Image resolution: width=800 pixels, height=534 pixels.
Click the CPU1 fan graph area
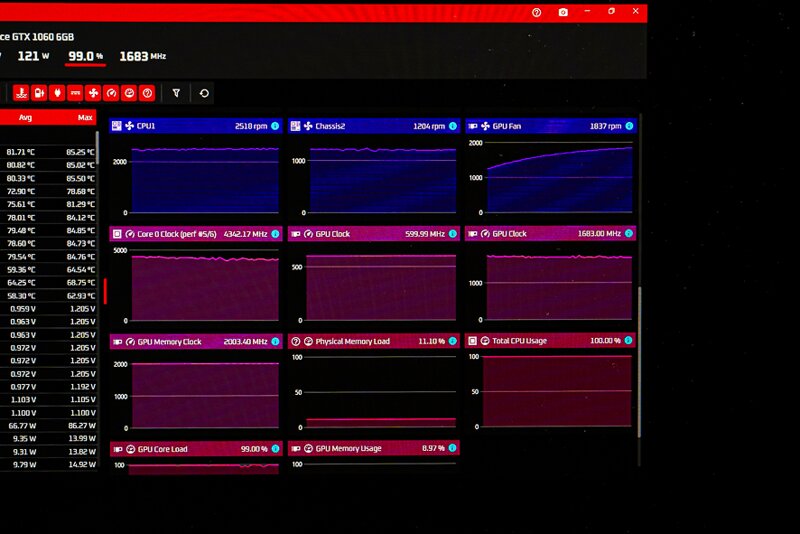coord(205,181)
